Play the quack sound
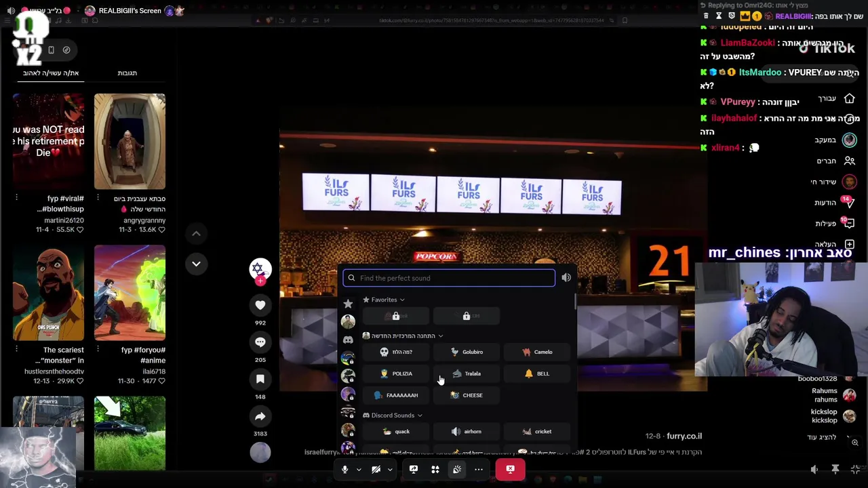868x488 pixels. click(x=396, y=431)
